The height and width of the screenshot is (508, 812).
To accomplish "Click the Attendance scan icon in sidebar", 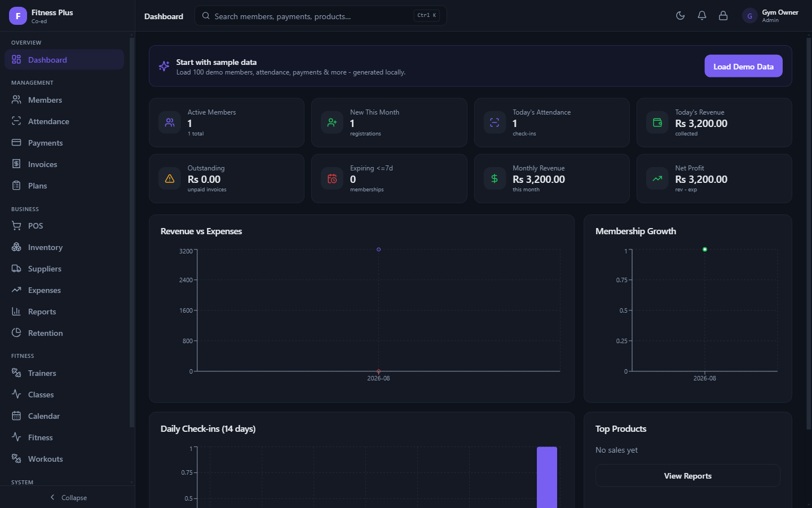I will [x=16, y=121].
